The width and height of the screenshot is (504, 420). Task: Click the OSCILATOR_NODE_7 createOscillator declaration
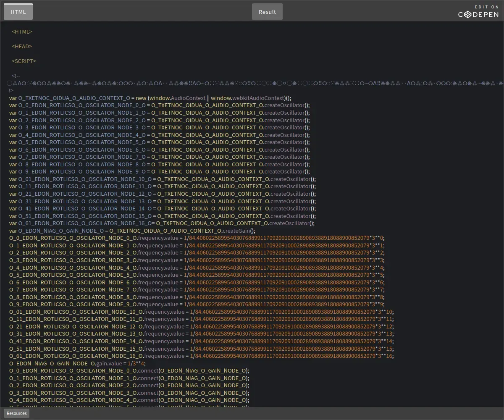tap(160, 157)
